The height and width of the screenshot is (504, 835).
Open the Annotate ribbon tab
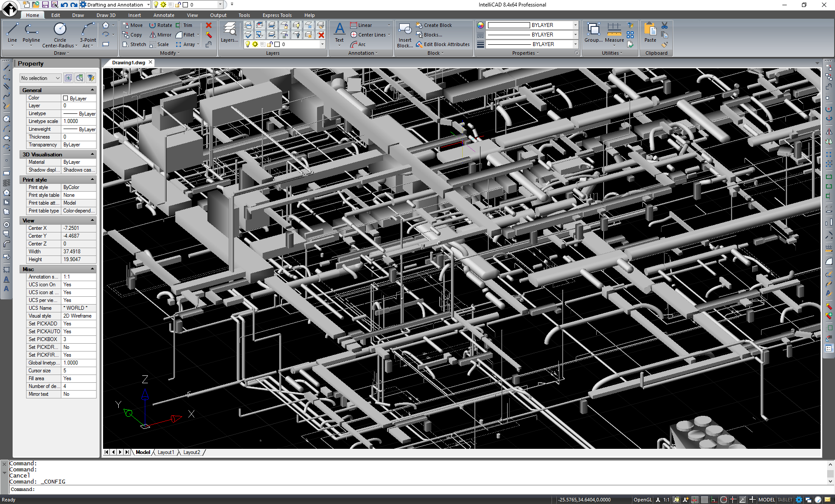164,15
